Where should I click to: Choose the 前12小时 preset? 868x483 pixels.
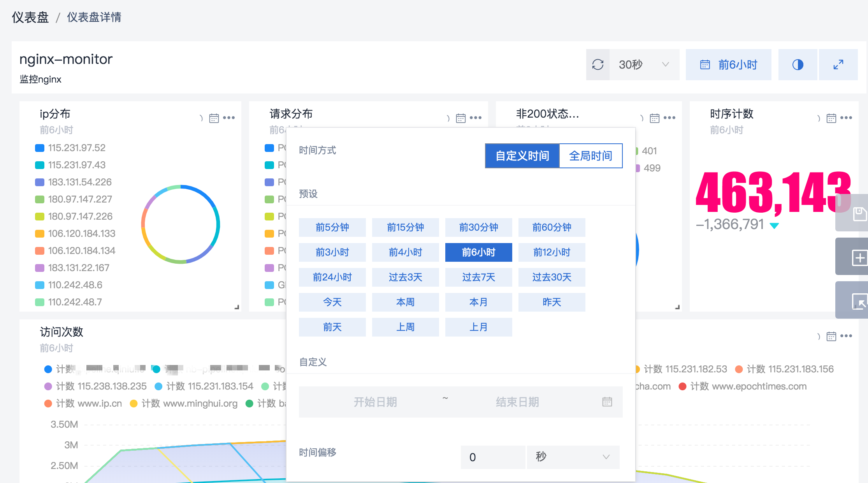click(552, 252)
